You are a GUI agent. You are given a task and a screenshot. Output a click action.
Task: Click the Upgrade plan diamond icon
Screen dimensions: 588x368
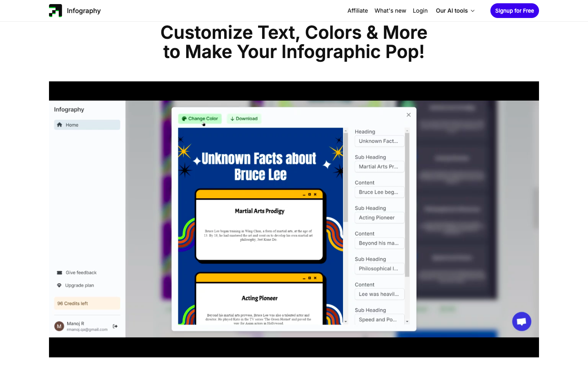59,285
